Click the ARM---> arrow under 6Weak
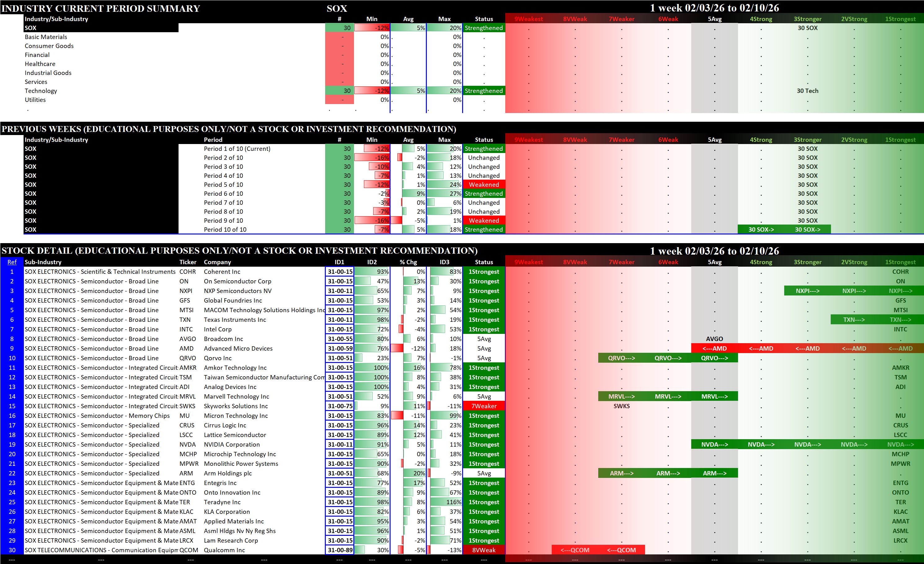This screenshot has height=564, width=924. pyautogui.click(x=668, y=473)
